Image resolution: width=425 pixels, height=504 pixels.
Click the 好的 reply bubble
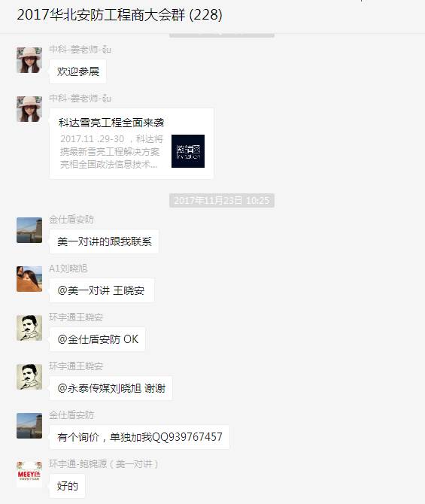coord(67,486)
